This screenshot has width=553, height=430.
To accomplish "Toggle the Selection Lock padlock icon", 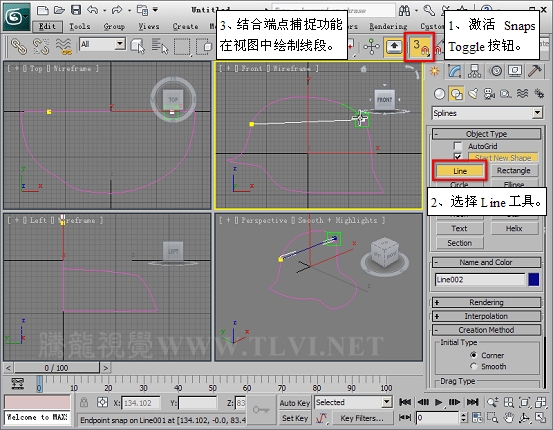I will [84, 402].
